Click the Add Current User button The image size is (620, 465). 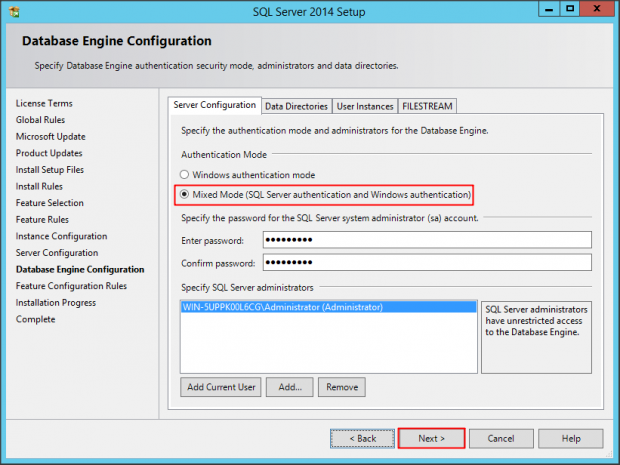pyautogui.click(x=221, y=387)
